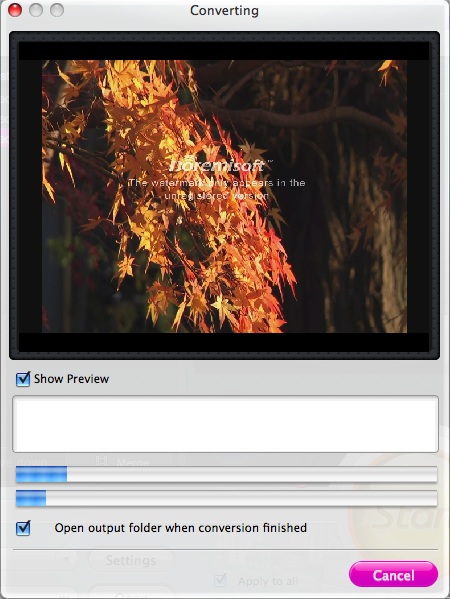The image size is (450, 599).
Task: Click the empty white conversion log box
Action: coord(225,424)
